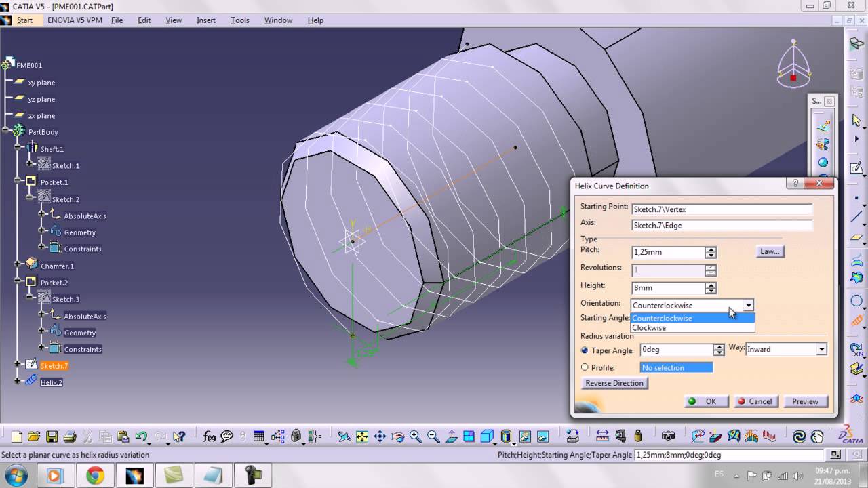The image size is (868, 488).
Task: Click the Select arrow tool in right toolbar
Action: tap(856, 120)
